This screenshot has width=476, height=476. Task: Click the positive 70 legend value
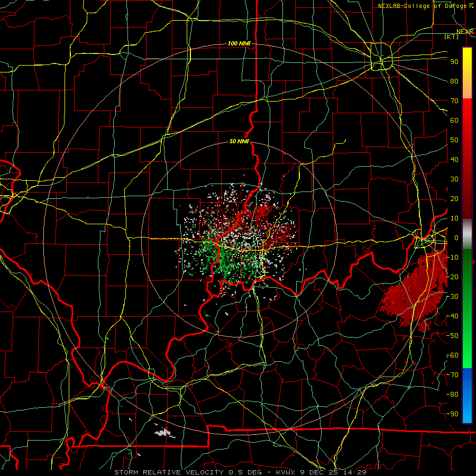454,101
